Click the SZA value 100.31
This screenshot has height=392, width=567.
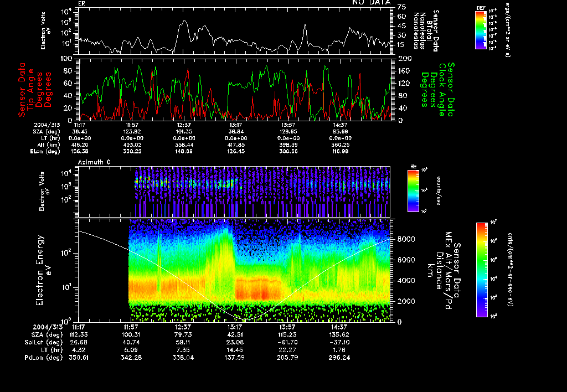click(131, 335)
